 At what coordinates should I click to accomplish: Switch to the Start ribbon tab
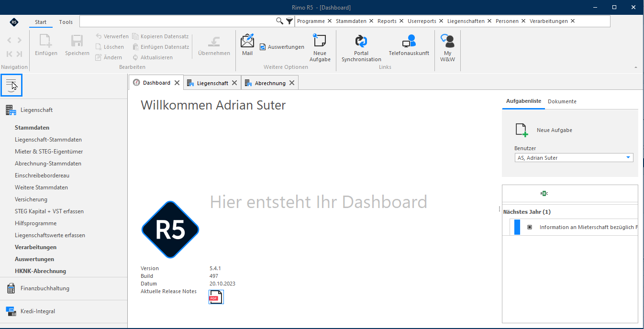click(x=41, y=22)
